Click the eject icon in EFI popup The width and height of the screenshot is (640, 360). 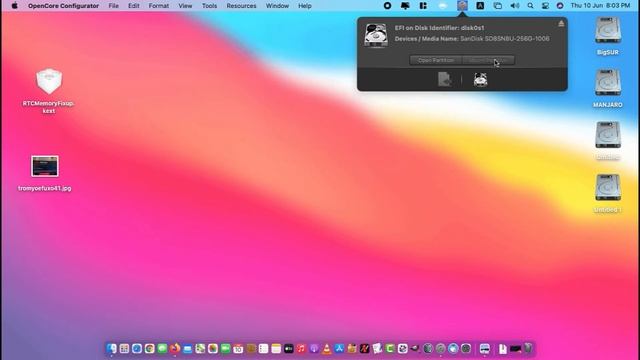pyautogui.click(x=561, y=24)
